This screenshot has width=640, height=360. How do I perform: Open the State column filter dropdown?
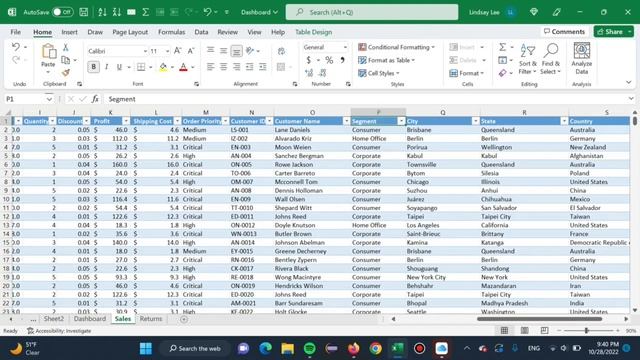coord(564,121)
